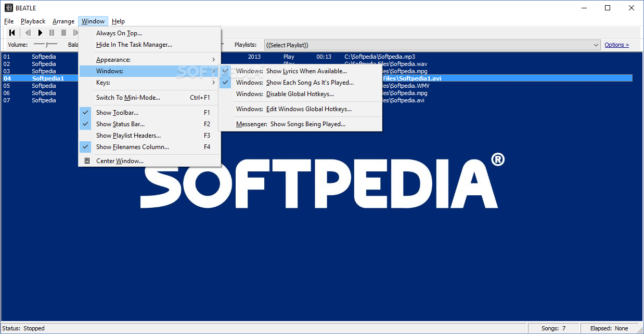Click the Pause toolbar icon
The image size is (644, 334).
point(51,33)
